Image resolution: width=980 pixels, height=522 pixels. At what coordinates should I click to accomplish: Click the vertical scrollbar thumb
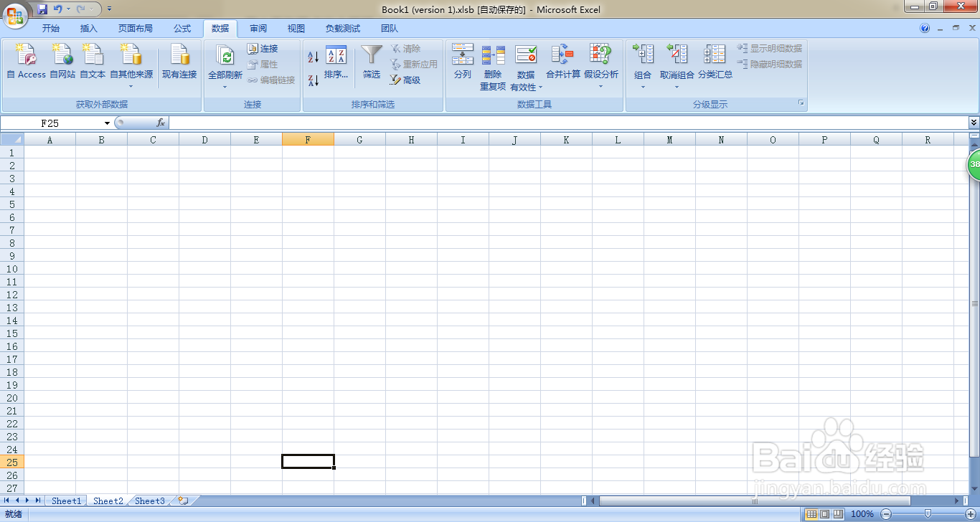point(974,304)
